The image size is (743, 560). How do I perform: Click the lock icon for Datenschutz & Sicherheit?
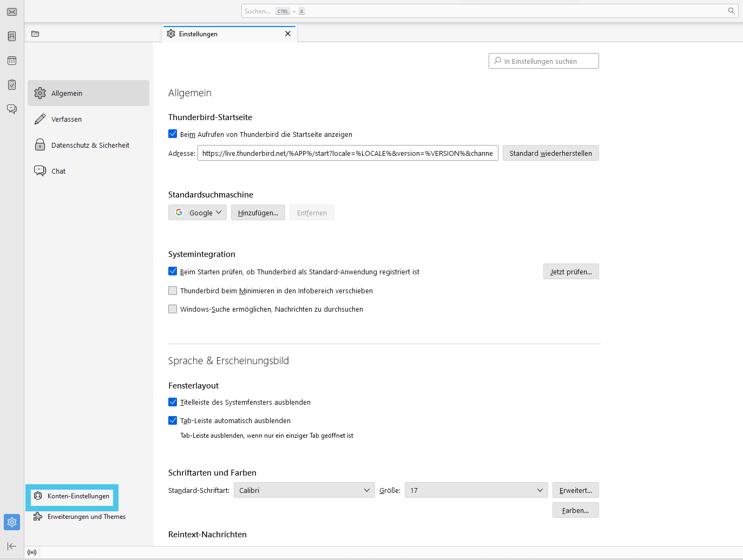[x=40, y=145]
